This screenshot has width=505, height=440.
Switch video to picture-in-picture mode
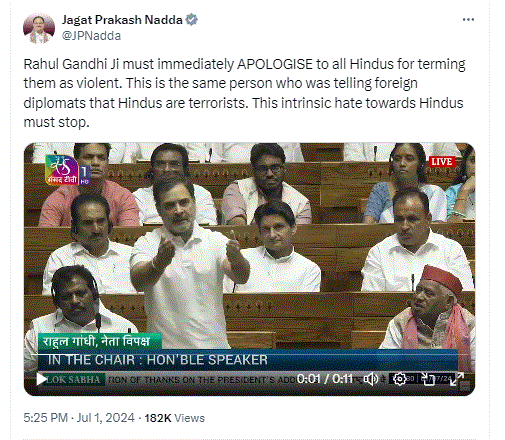(428, 379)
